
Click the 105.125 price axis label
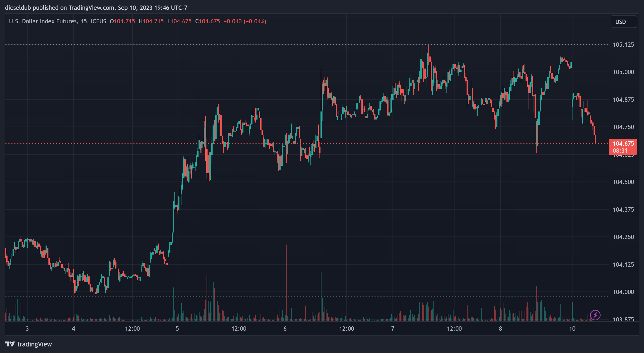[x=623, y=45]
